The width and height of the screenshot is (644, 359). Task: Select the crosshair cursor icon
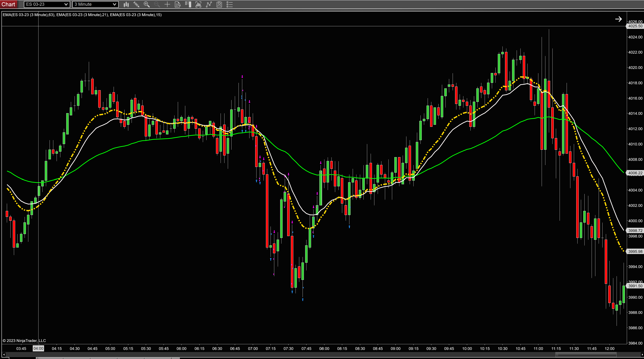point(167,4)
